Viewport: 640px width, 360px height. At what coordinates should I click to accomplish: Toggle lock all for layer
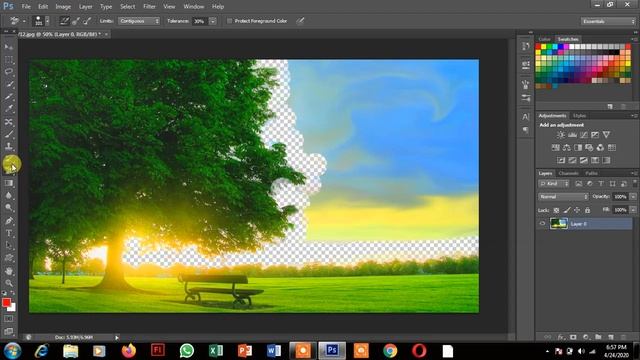(587, 210)
